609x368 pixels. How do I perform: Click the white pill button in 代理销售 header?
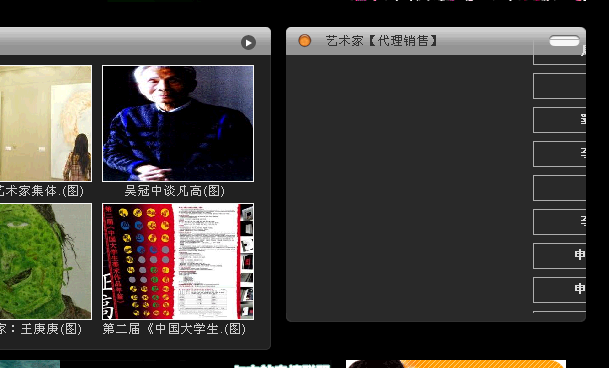(x=564, y=40)
